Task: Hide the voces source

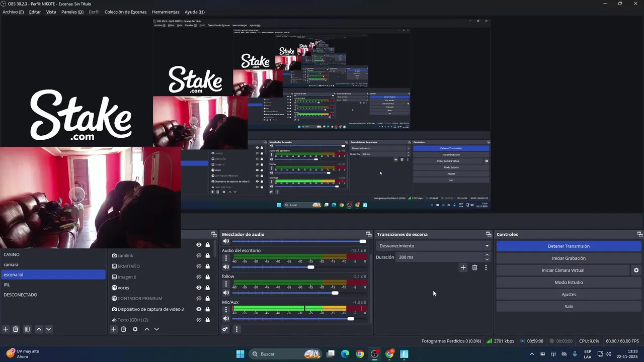Action: (199, 288)
